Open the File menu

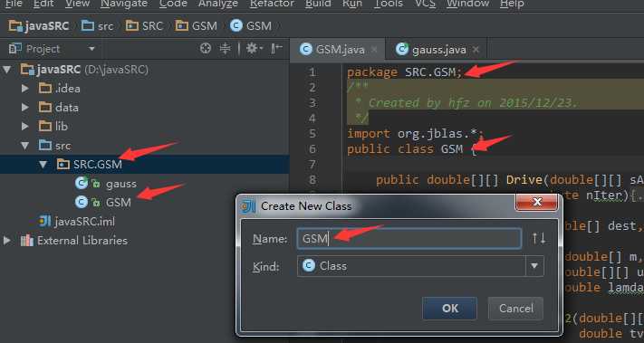click(14, 4)
